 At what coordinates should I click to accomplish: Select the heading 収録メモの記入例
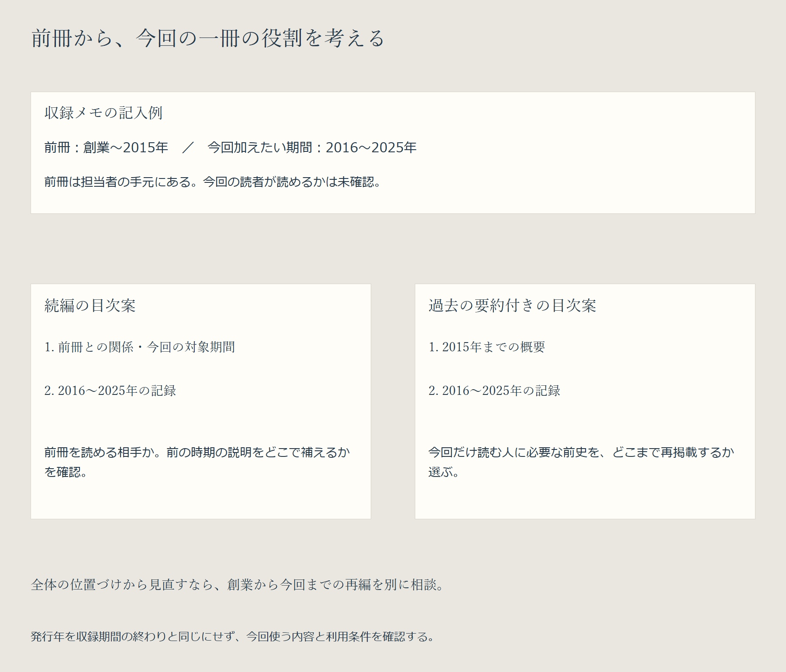tap(103, 113)
